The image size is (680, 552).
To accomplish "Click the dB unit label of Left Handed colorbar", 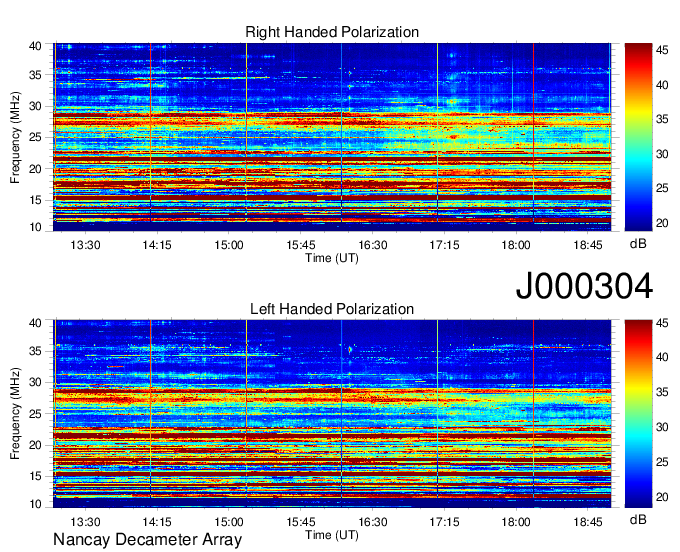I will point(638,520).
